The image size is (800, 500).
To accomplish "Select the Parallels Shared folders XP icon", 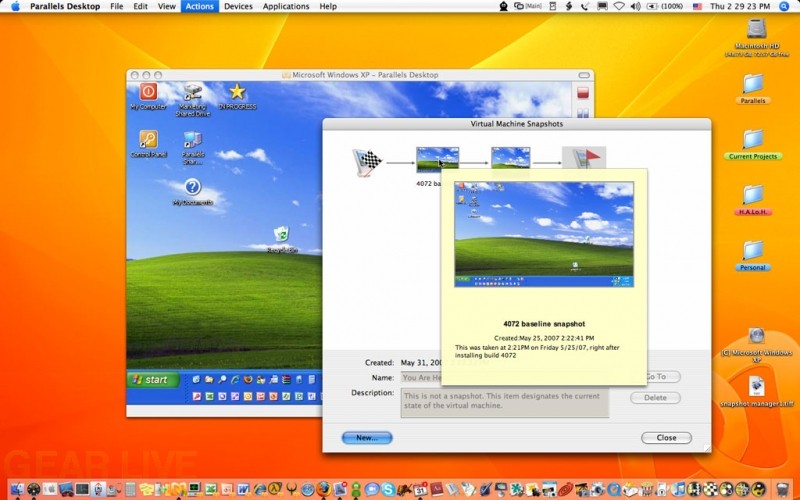I will [193, 148].
